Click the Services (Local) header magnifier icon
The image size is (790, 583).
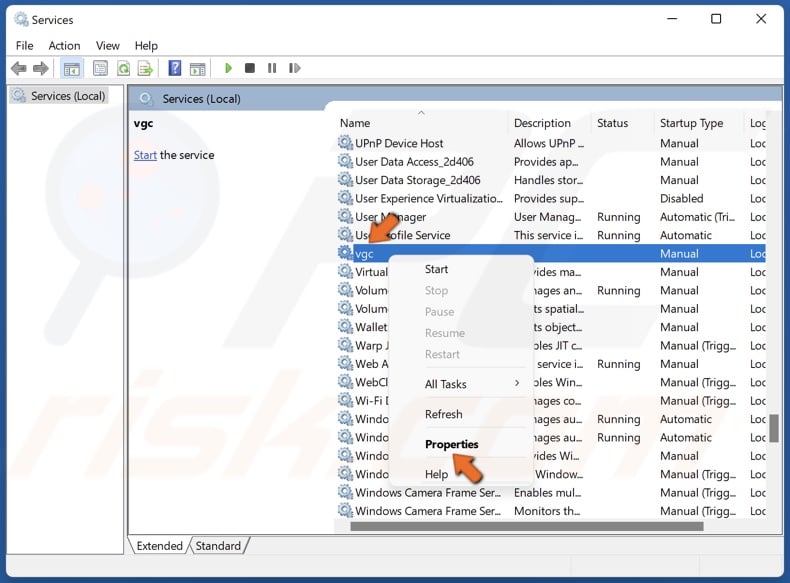(x=146, y=98)
